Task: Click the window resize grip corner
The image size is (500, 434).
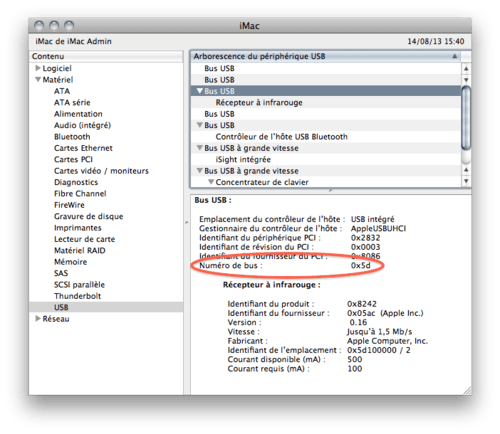Action: point(467,391)
